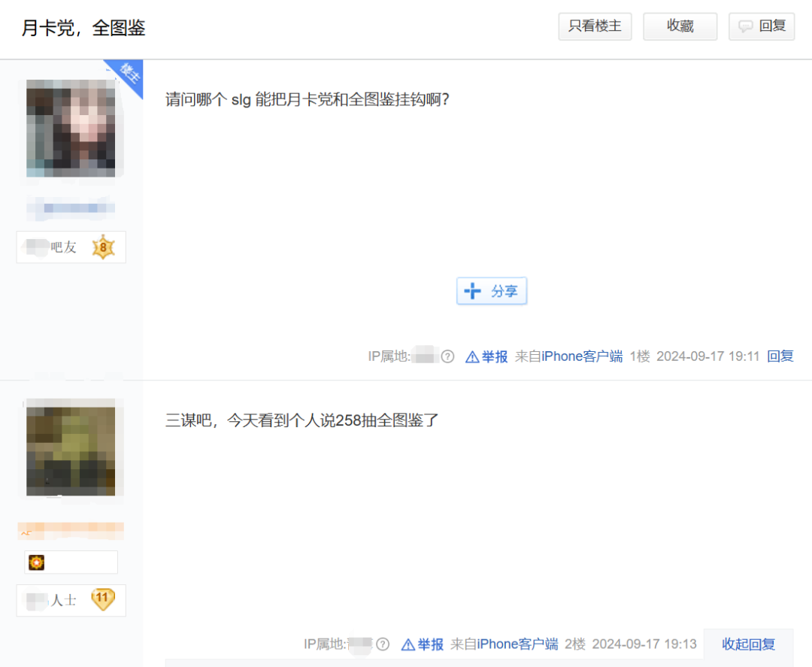Viewport: 812px width, 667px height.
Task: Click iPhone客户端 link on floor 2
Action: tap(518, 644)
